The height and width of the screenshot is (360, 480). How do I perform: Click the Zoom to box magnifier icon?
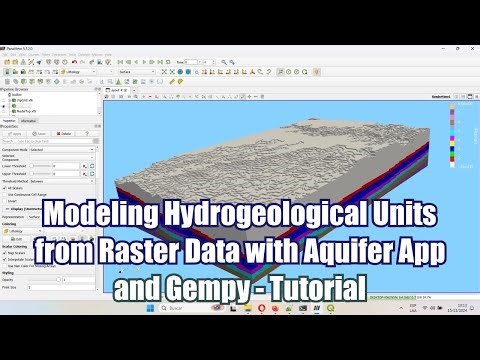pos(197,72)
